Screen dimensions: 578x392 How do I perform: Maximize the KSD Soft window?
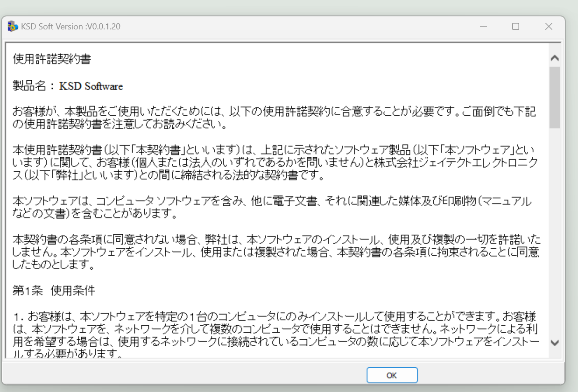click(515, 27)
